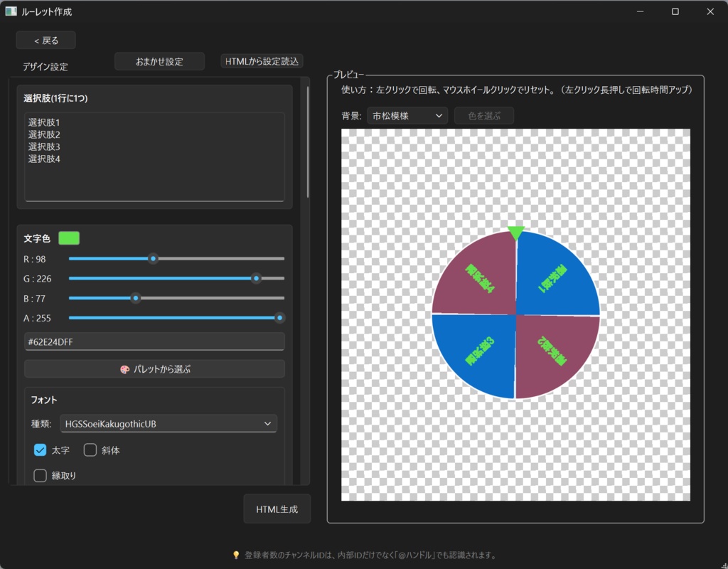Click the disabled 色を選ぶ button
The height and width of the screenshot is (569, 728).
pos(483,116)
